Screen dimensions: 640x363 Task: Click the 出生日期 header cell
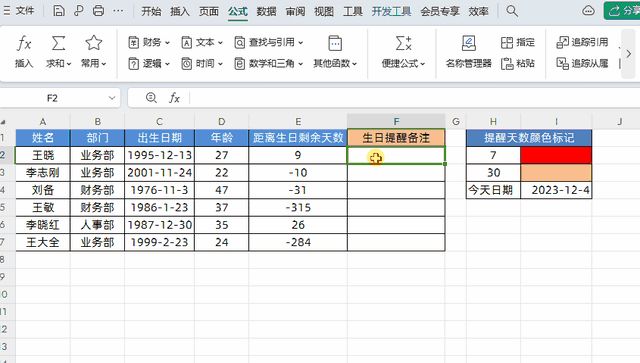[160, 138]
